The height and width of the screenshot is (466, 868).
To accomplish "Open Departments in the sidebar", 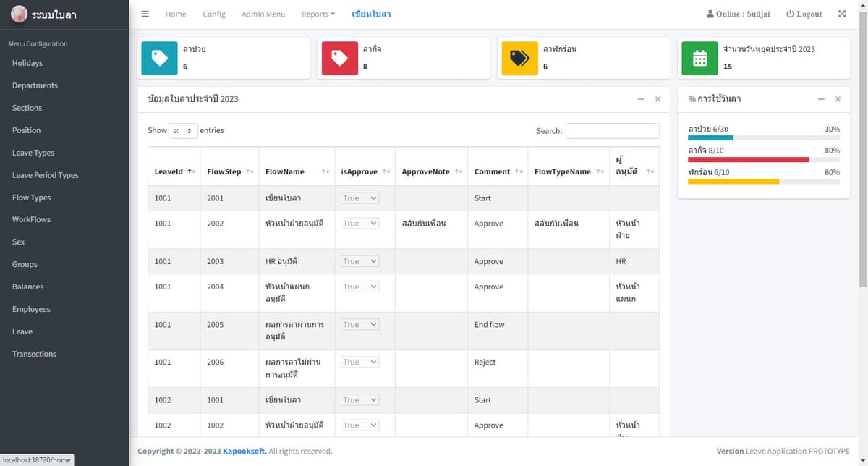I will tap(35, 85).
